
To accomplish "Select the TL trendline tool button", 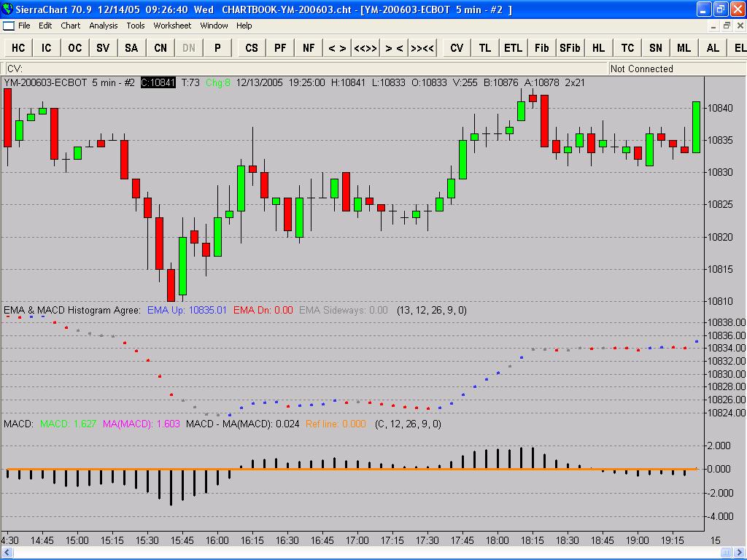I will coord(485,47).
